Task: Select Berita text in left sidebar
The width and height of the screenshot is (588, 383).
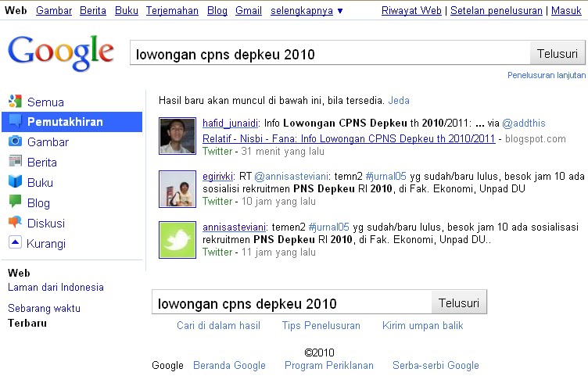Action: [x=42, y=163]
